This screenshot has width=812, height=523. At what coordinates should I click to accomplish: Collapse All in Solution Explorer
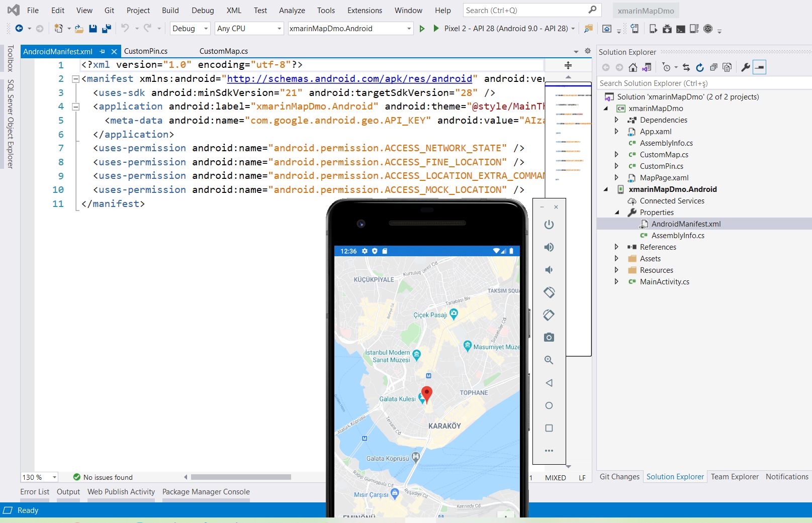713,67
